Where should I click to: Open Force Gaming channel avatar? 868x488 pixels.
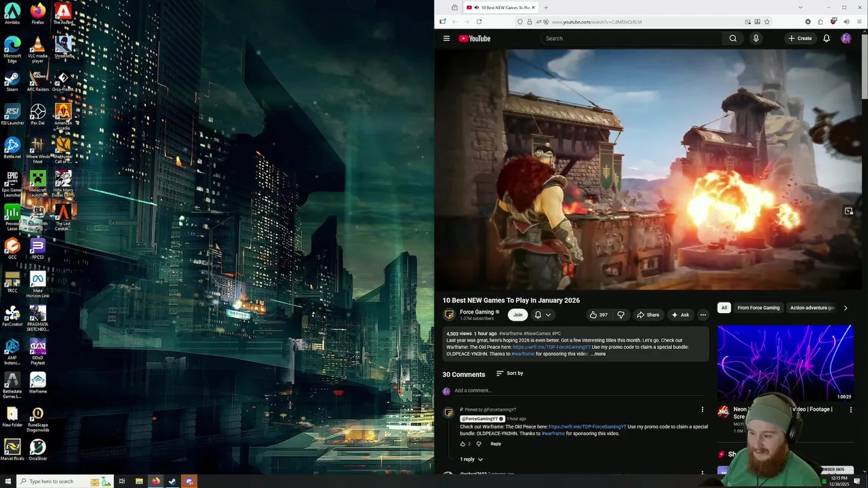click(449, 314)
